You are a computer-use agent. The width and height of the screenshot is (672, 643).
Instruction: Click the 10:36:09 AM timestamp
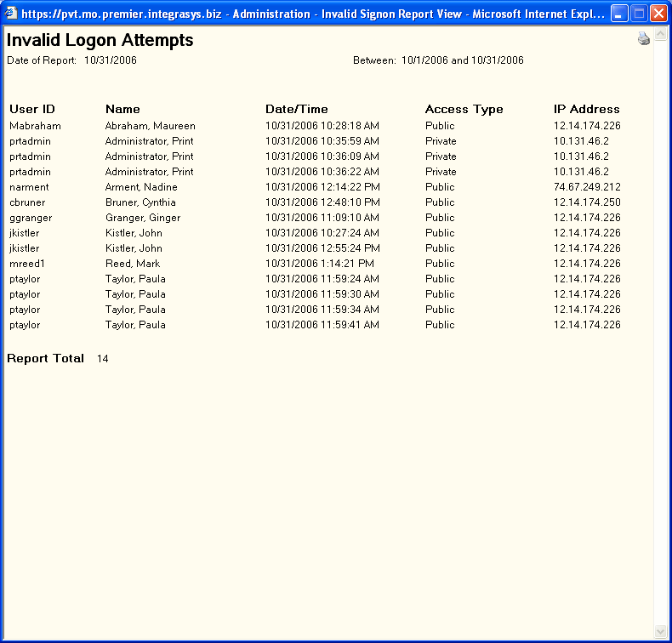point(322,156)
